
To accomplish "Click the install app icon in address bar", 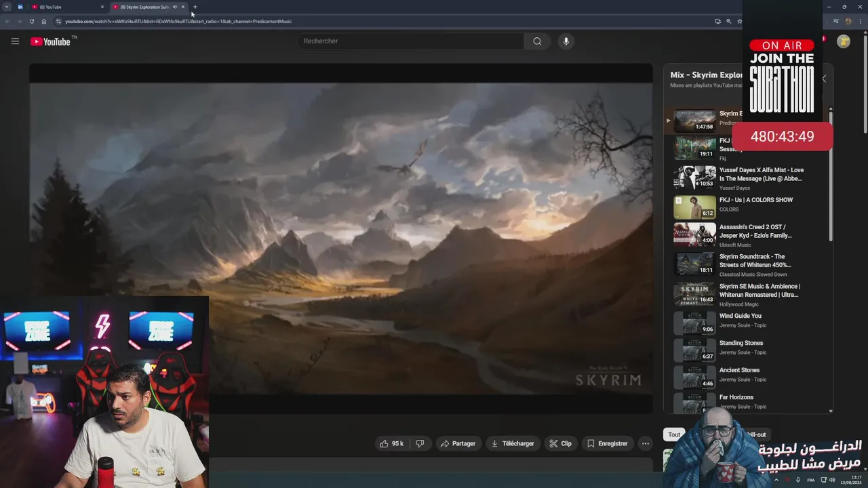I will pyautogui.click(x=717, y=21).
